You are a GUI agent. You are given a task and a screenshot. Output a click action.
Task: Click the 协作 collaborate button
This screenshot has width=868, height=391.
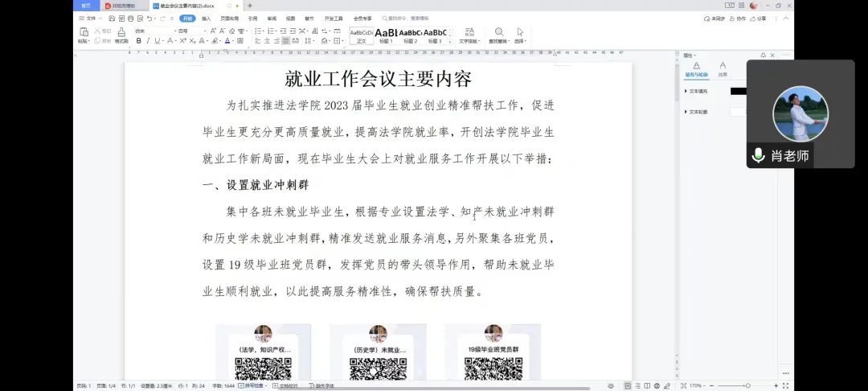(738, 18)
